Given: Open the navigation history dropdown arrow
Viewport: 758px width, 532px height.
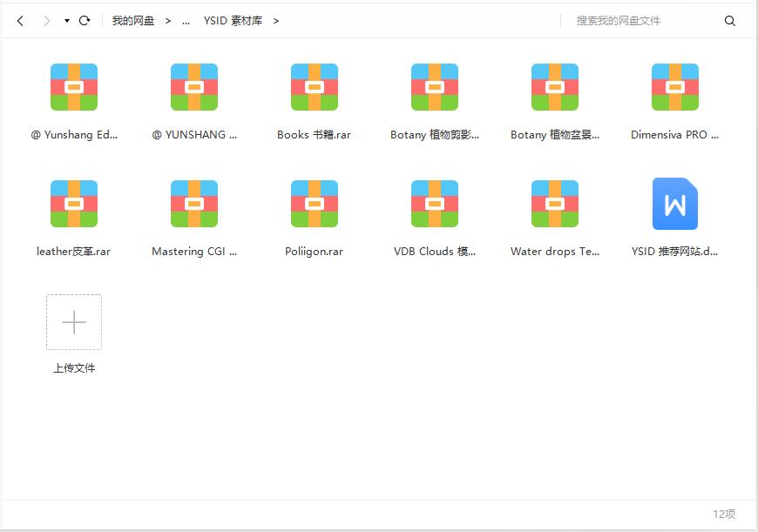Looking at the screenshot, I should point(67,21).
